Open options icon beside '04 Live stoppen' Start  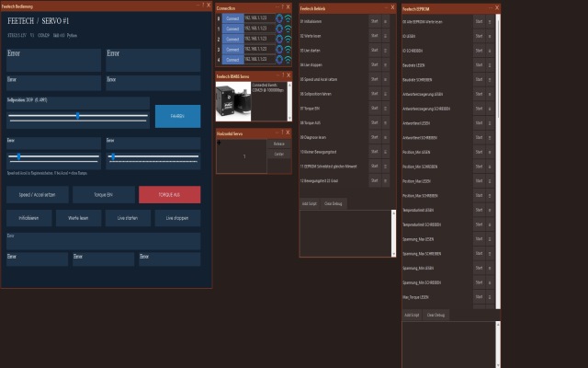[x=385, y=65]
